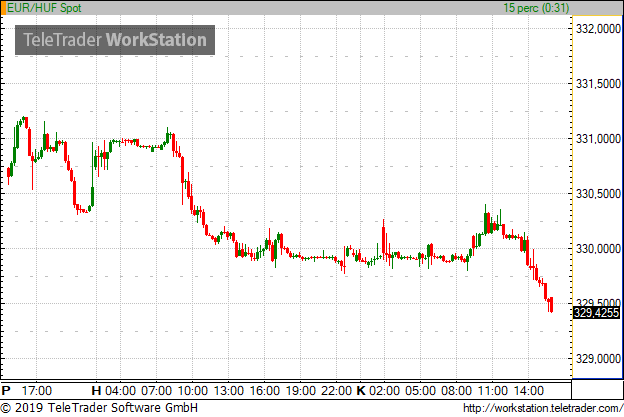Open the workstation.teletrader.com link

[543, 408]
